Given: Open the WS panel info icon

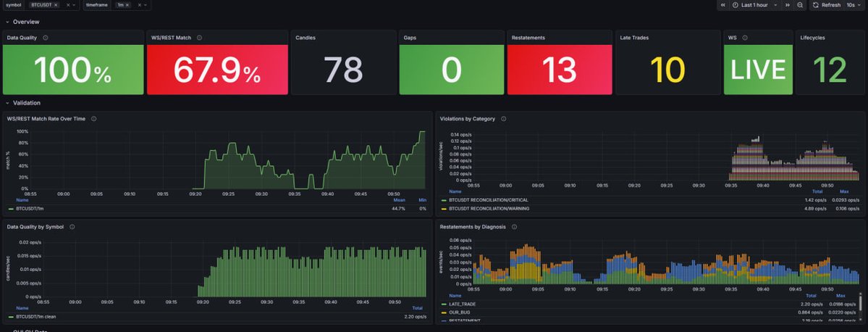Looking at the screenshot, I should coord(744,38).
